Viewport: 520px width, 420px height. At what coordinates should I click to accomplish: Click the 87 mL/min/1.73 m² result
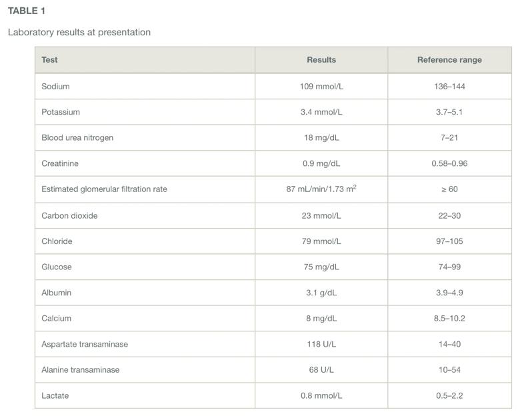[321, 189]
